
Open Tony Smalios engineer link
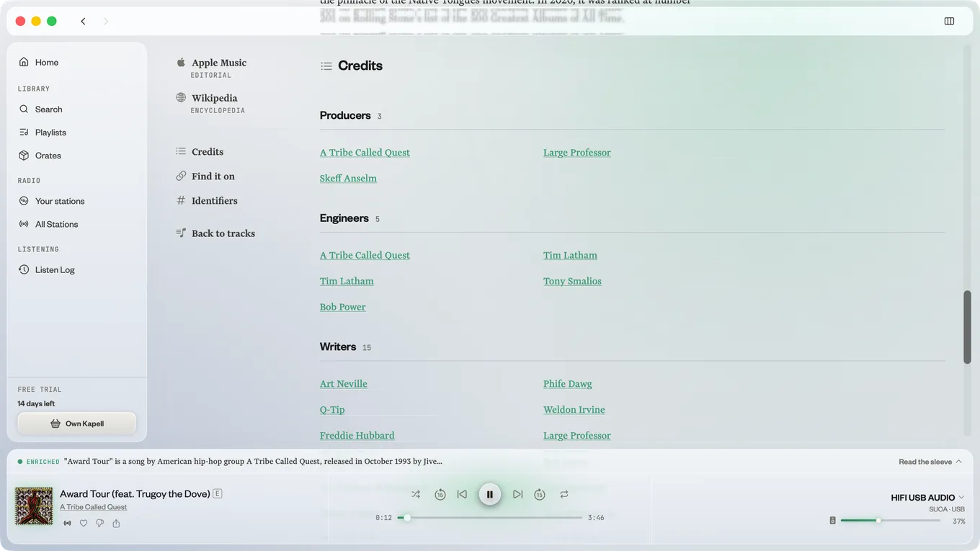click(572, 282)
